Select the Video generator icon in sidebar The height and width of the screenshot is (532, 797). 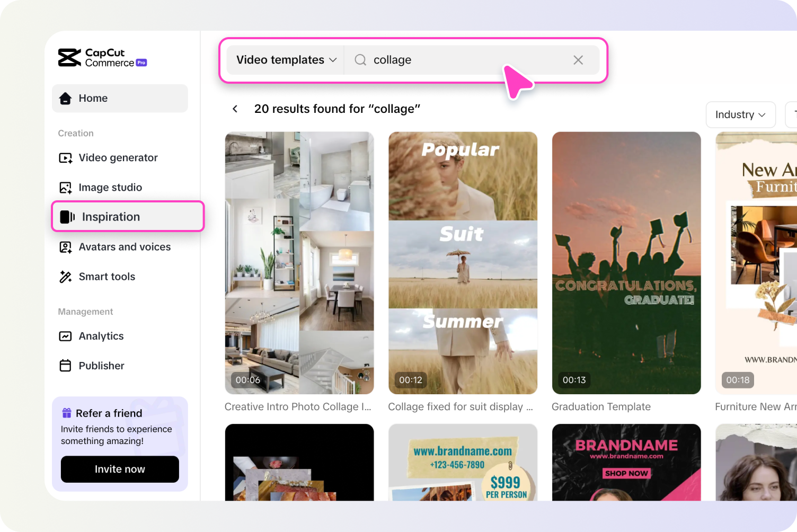(65, 157)
